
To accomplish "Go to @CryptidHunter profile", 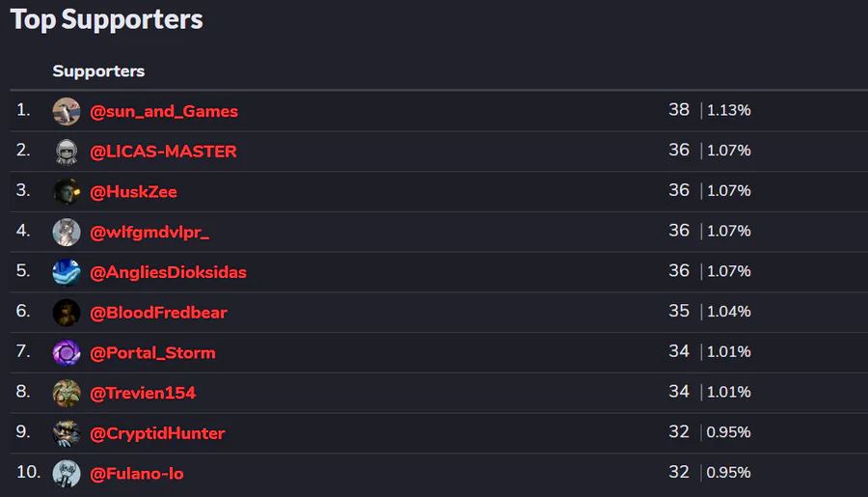I will tap(157, 433).
